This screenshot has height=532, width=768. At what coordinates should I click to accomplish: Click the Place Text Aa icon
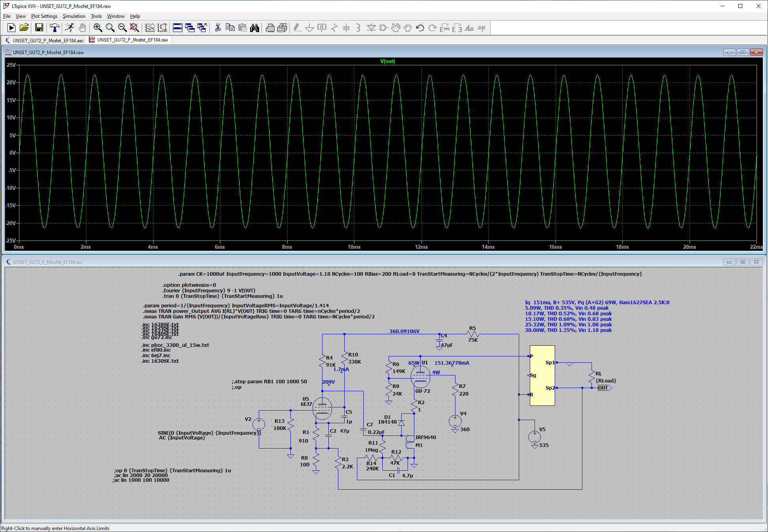(469, 28)
